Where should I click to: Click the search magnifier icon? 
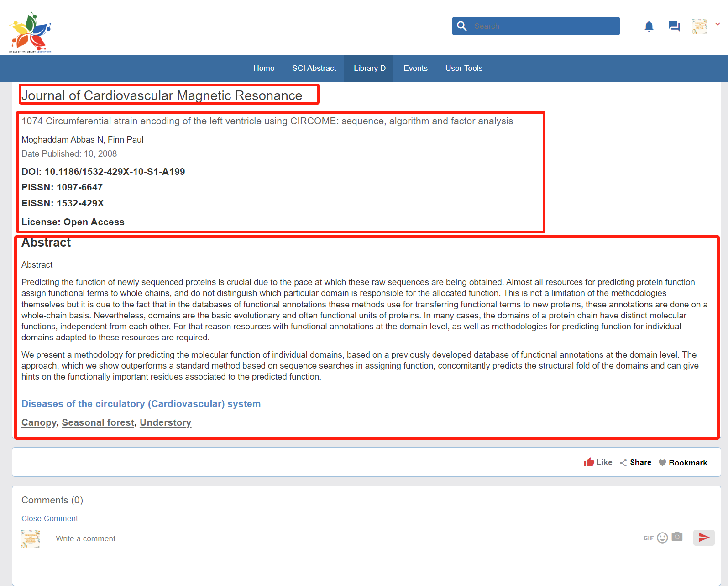click(462, 26)
